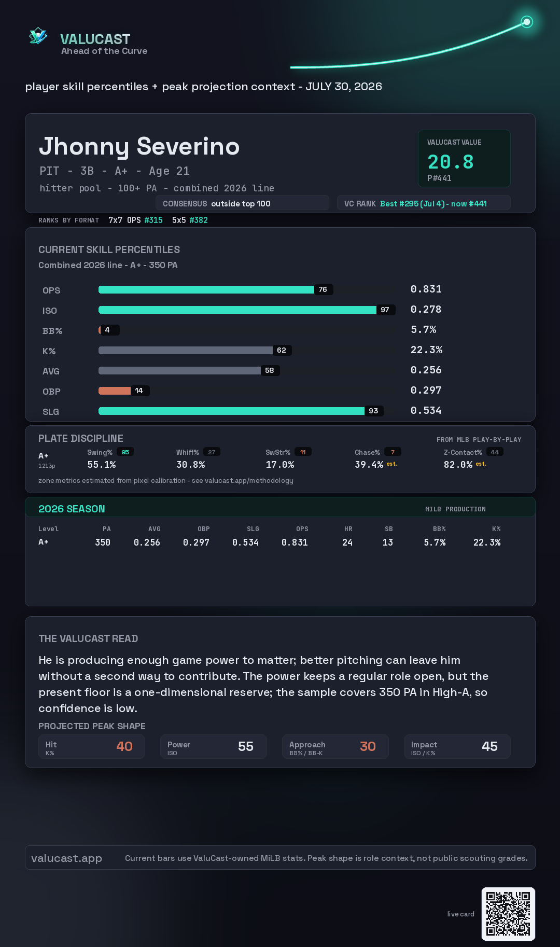Image resolution: width=560 pixels, height=947 pixels.
Task: Click the ValuCast logo icon
Action: [38, 36]
